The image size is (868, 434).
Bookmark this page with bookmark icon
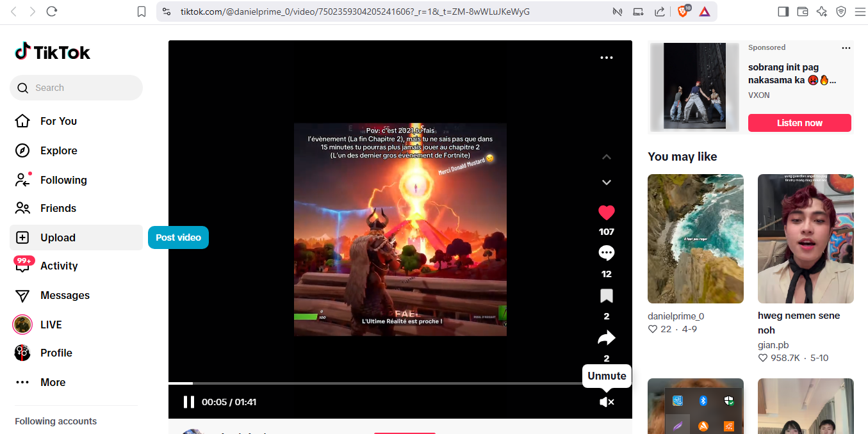click(x=142, y=12)
